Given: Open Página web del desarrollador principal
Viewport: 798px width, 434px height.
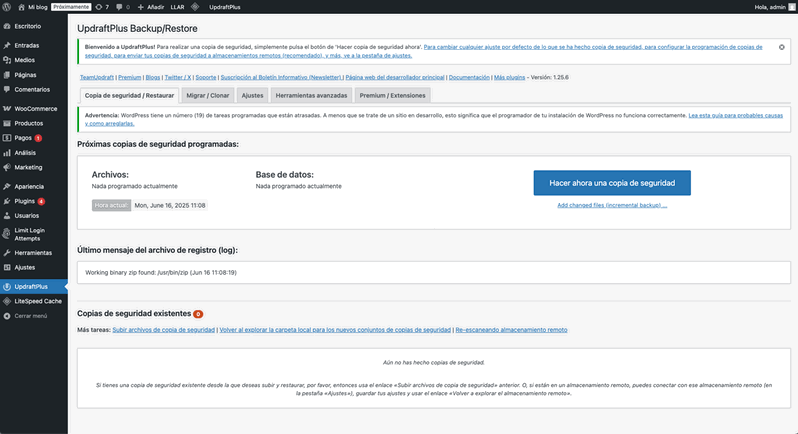Looking at the screenshot, I should pyautogui.click(x=395, y=77).
